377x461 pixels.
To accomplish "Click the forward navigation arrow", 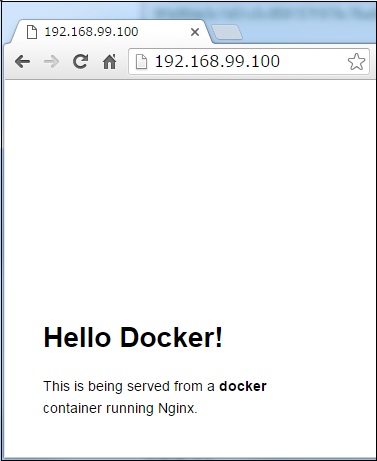I will [x=51, y=62].
